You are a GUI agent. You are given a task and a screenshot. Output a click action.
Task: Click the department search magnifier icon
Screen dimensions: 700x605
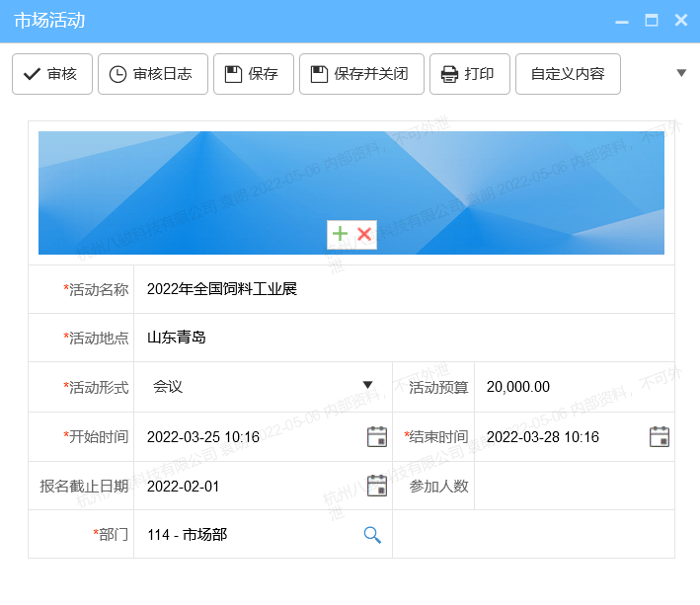pos(372,534)
